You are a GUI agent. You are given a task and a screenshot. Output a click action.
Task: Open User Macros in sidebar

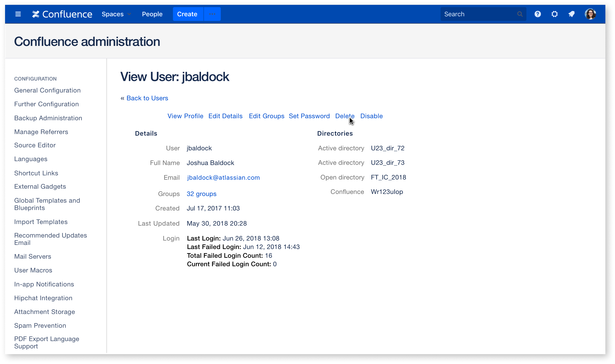(33, 270)
